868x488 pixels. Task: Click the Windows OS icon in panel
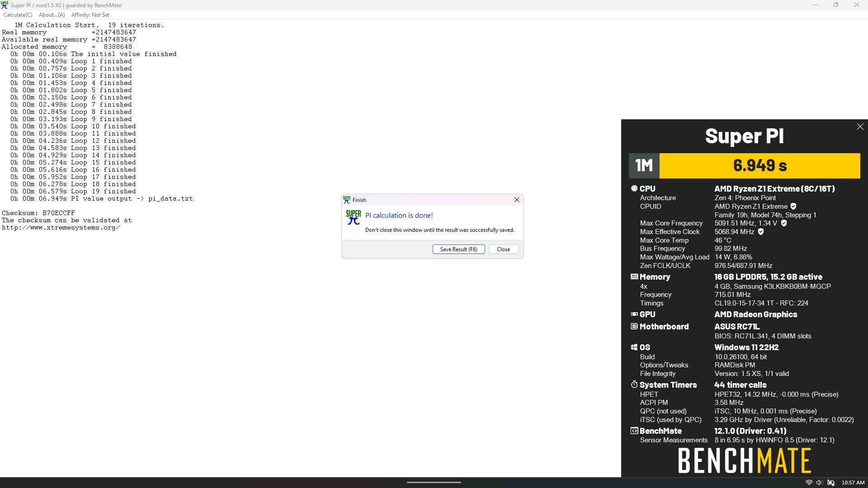click(x=634, y=347)
